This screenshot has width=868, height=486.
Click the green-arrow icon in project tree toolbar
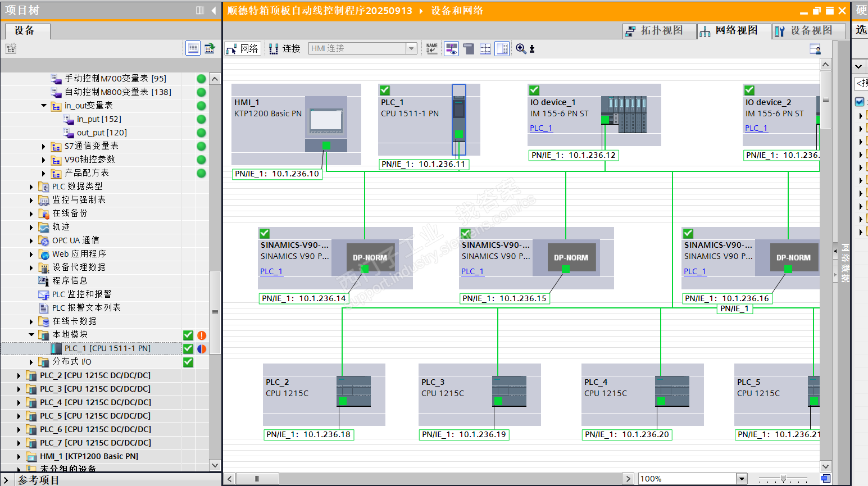[x=210, y=48]
